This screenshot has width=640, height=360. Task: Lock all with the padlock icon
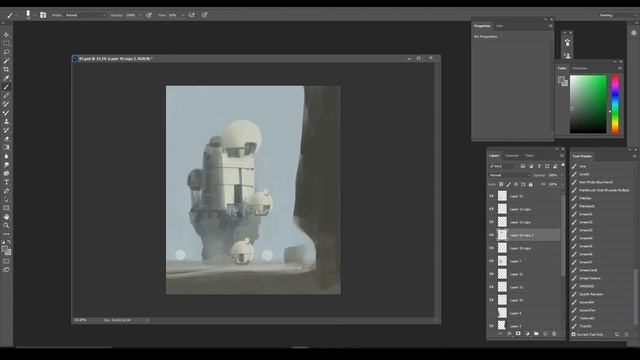pyautogui.click(x=531, y=184)
